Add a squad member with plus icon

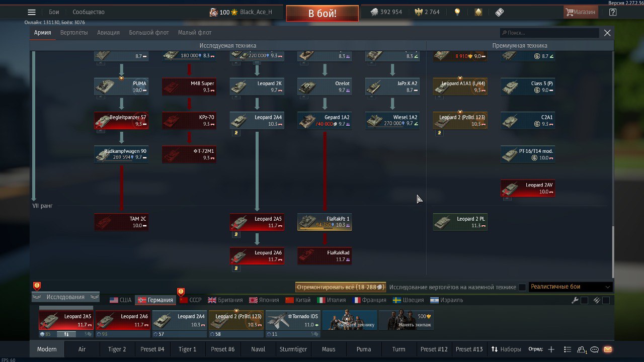tap(551, 349)
